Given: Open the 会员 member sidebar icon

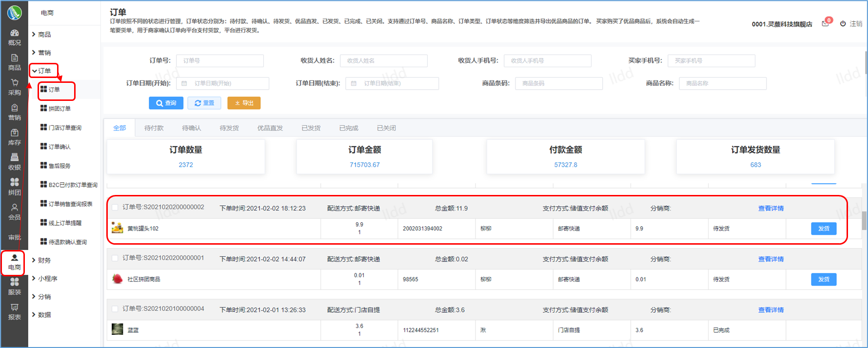Looking at the screenshot, I should 15,208.
